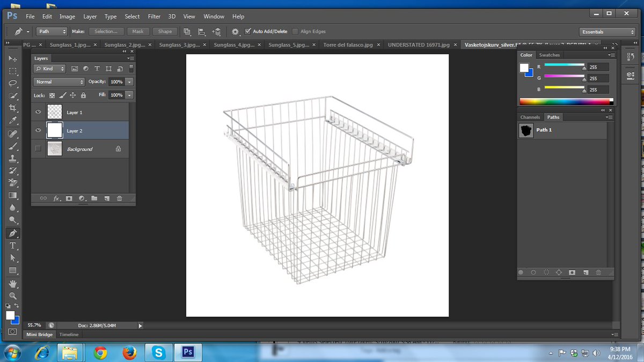Create new group folder in Layers panel
Image resolution: width=644 pixels, height=362 pixels.
(x=94, y=198)
